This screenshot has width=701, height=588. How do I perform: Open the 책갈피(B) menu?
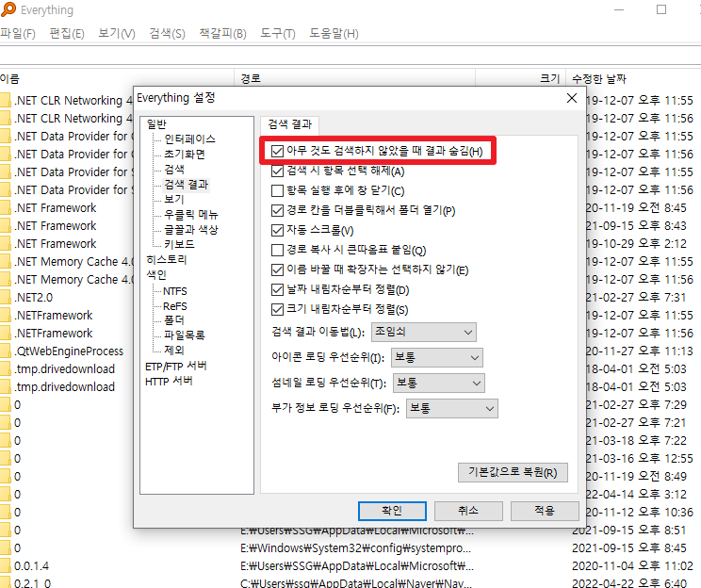(222, 34)
